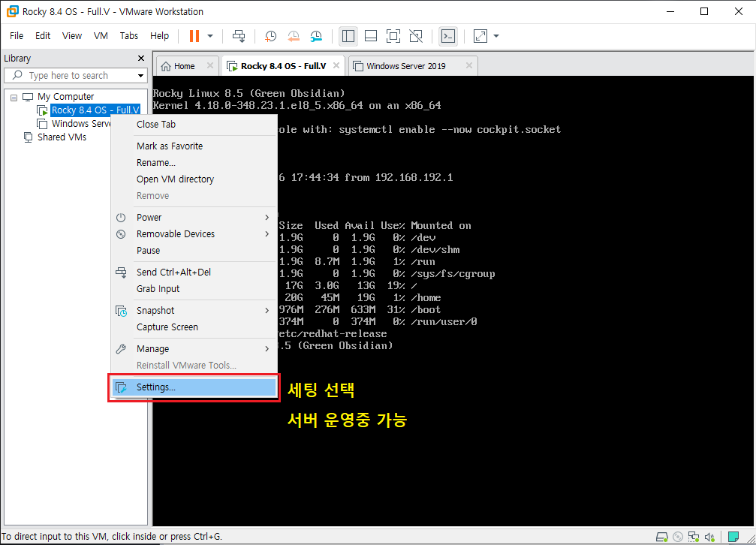Open the VM menu

pos(101,36)
